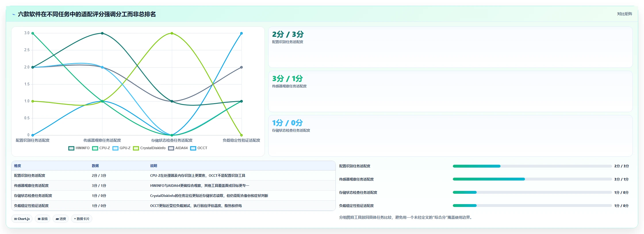Select the 1分 / 0分 data card
644x234 pixels.
point(450,136)
